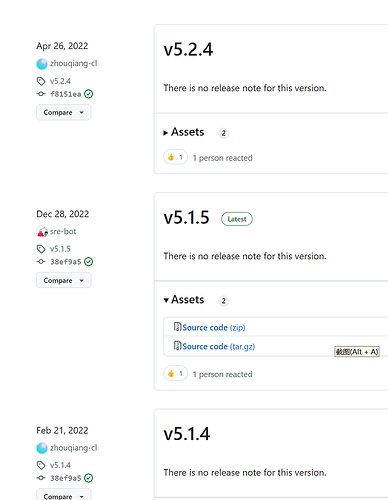388x500 pixels.
Task: Click file icon beside Source code (tar.gz)
Action: (x=177, y=346)
